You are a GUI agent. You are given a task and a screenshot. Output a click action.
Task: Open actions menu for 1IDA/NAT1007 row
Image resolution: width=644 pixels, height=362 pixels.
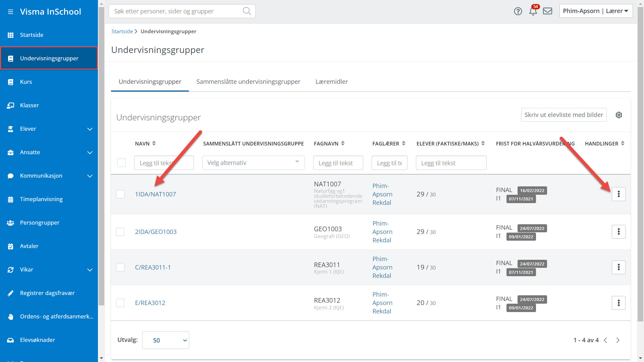pos(619,194)
